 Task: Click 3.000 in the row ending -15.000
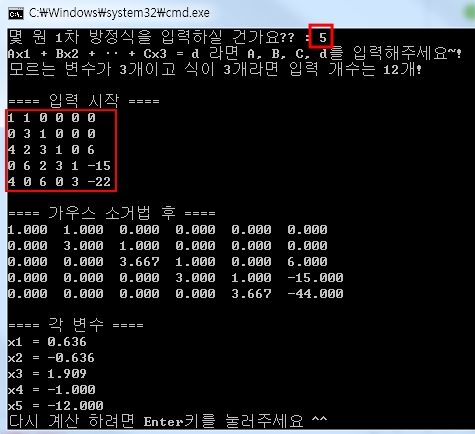[195, 278]
